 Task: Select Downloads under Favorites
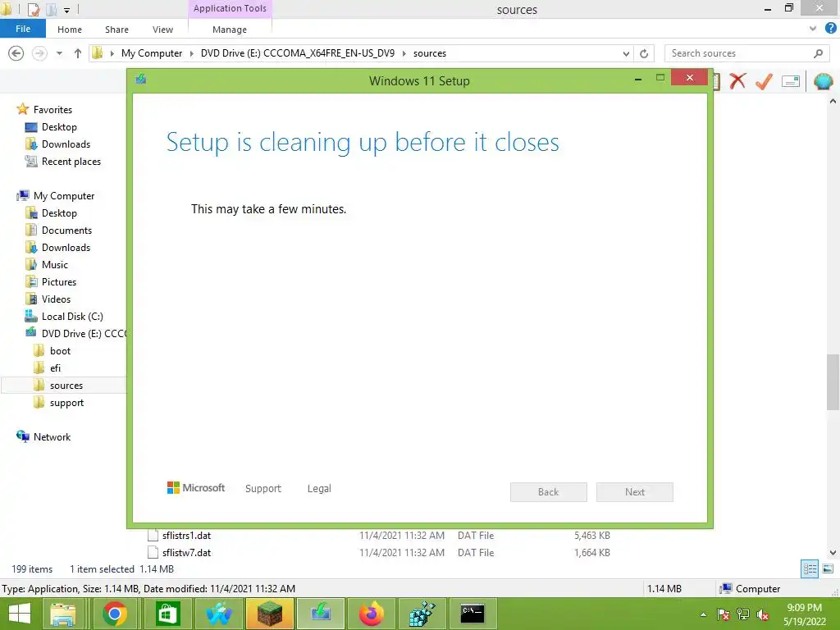66,144
